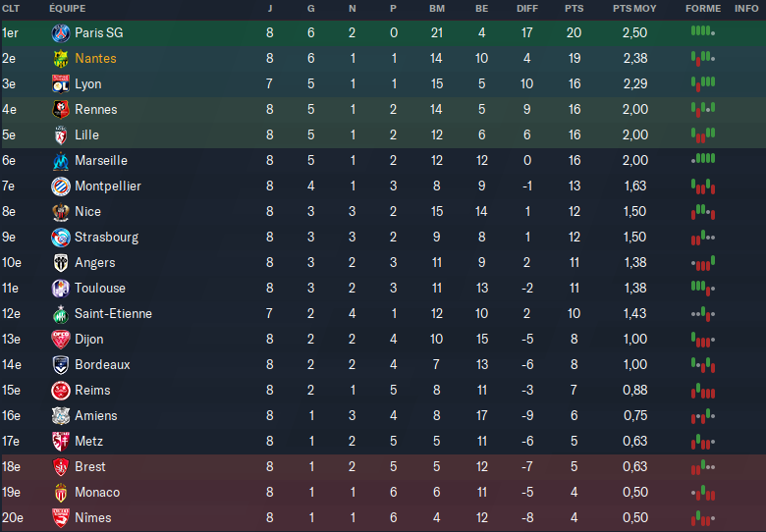The image size is (766, 532).
Task: Click the Lyon club logo
Action: pyautogui.click(x=60, y=84)
